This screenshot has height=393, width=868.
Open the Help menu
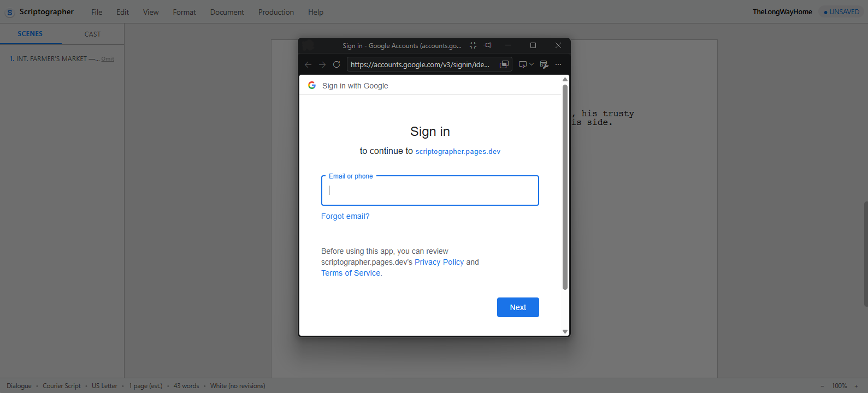[316, 12]
